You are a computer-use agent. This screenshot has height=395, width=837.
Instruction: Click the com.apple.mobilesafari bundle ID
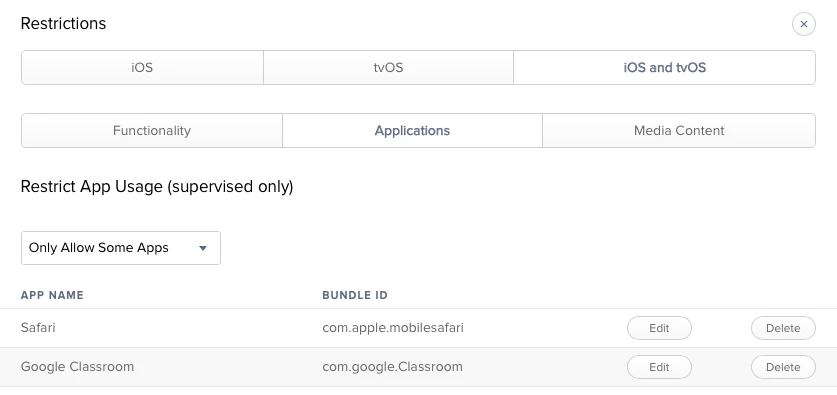tap(393, 328)
